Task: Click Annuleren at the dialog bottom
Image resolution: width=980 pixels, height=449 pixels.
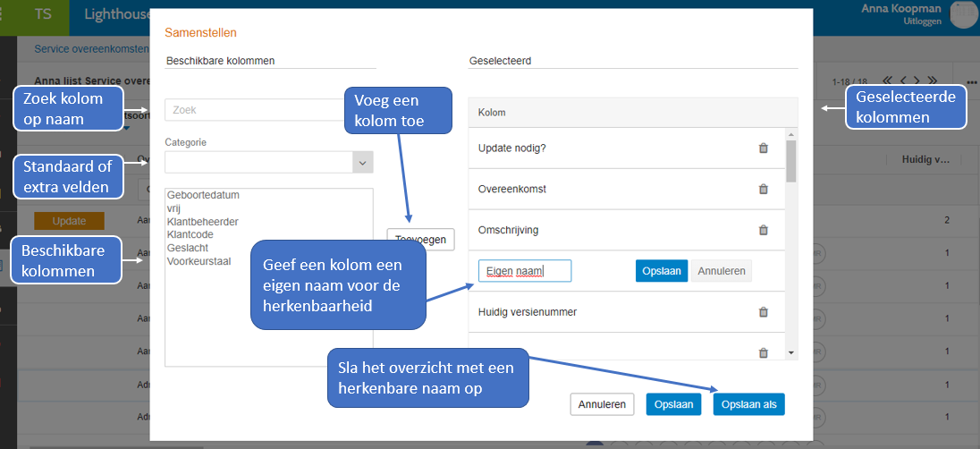Action: click(602, 405)
